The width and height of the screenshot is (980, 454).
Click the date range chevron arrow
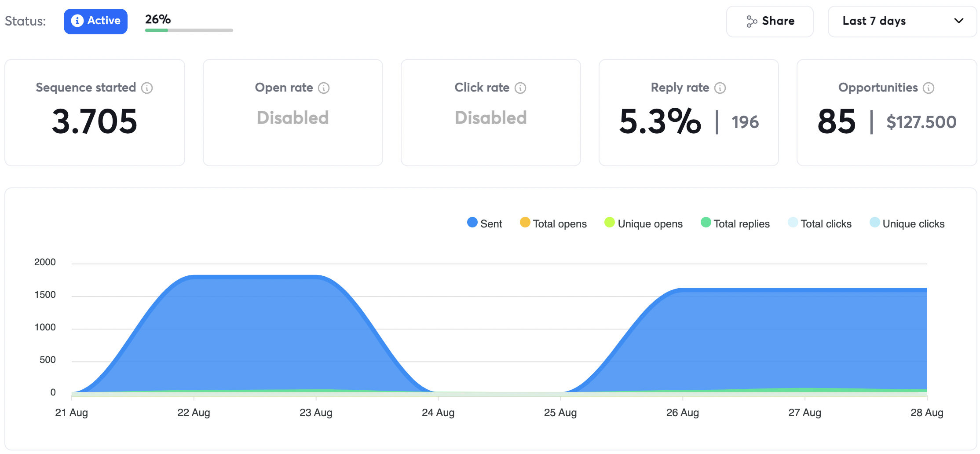tap(959, 21)
